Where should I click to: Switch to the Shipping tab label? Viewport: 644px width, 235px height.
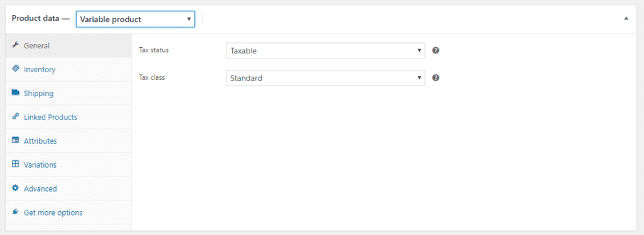coord(38,94)
